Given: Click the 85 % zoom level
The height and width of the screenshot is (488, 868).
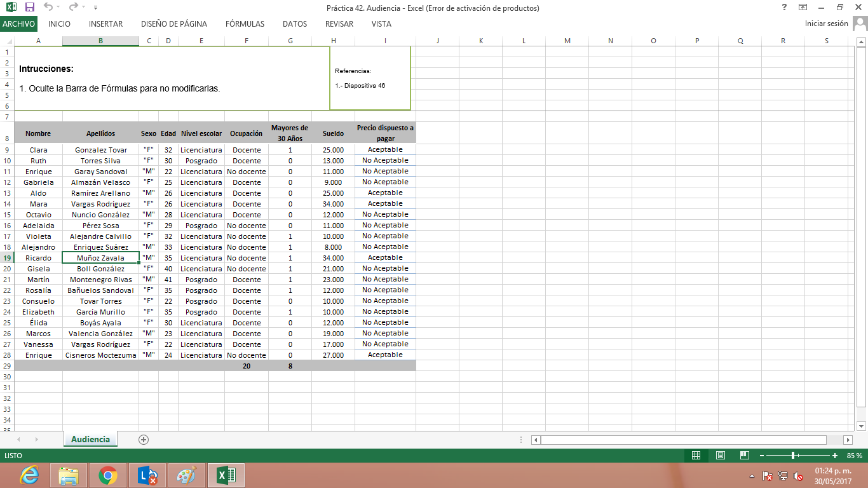Looking at the screenshot, I should (x=854, y=456).
